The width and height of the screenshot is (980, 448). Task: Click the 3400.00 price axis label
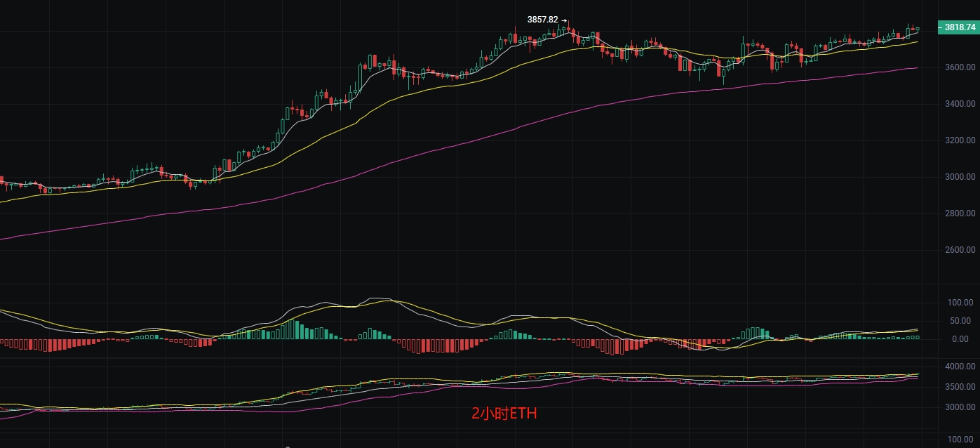(x=960, y=104)
